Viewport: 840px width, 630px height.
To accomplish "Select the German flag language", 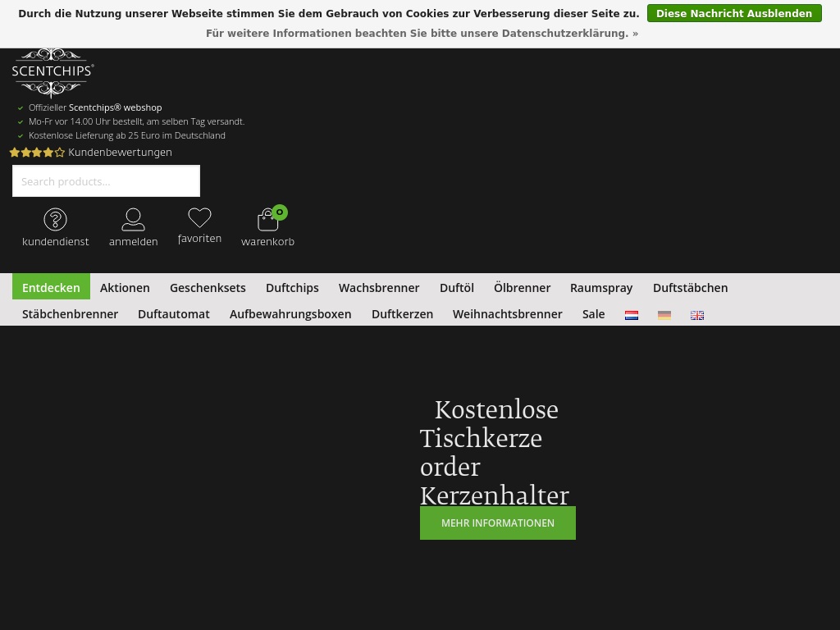I will click(x=664, y=315).
